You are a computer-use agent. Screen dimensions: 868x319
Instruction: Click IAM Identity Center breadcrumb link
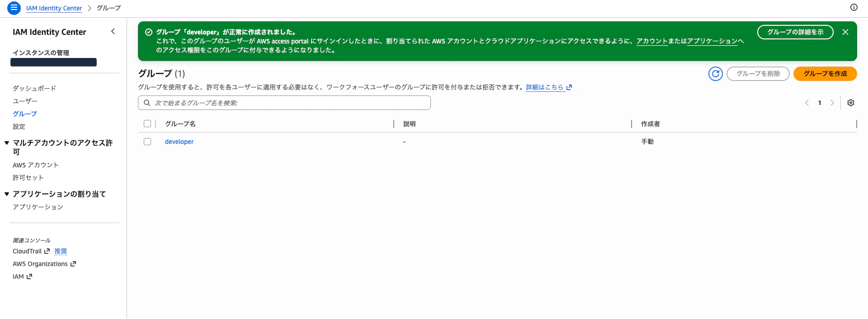coord(54,8)
